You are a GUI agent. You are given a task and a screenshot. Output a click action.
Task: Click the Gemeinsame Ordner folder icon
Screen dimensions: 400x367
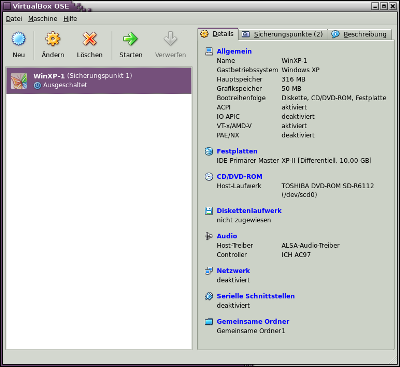(209, 322)
